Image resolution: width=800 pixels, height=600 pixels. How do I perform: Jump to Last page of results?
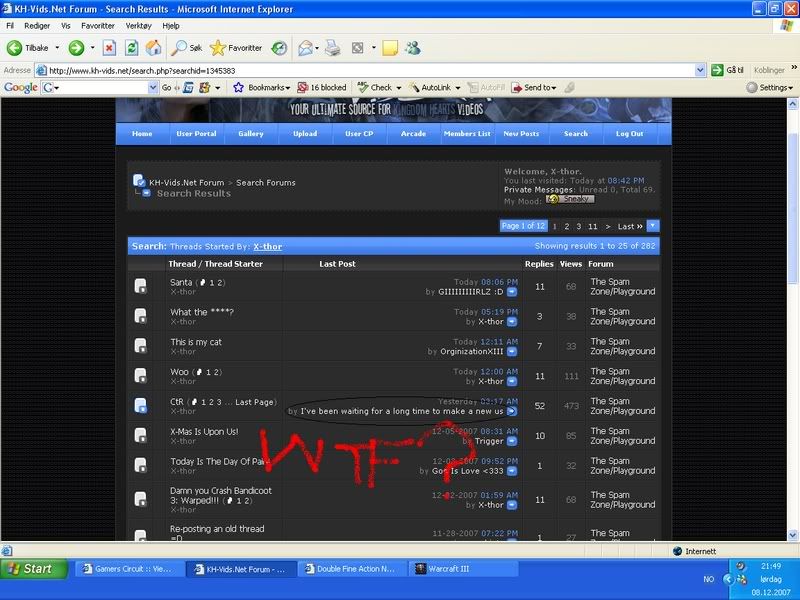click(630, 226)
